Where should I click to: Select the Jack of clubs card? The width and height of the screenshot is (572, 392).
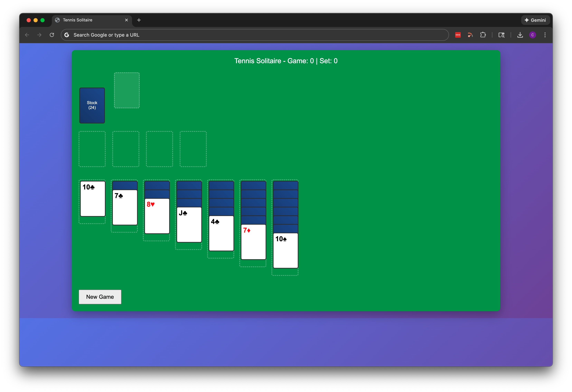tap(189, 224)
